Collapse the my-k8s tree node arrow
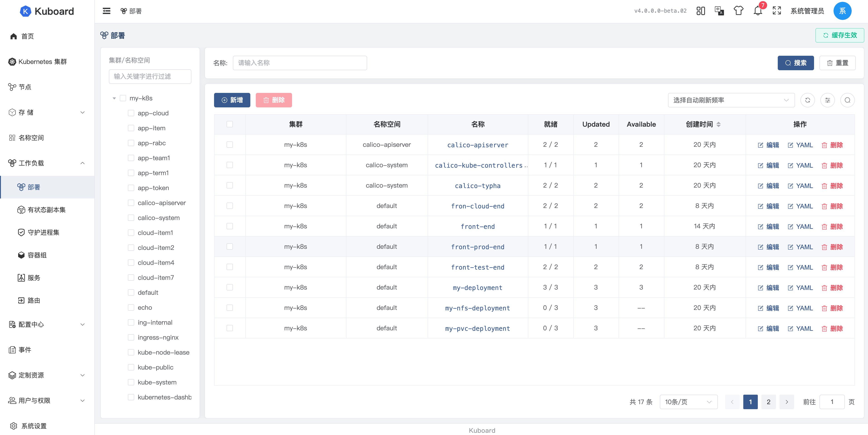Screen dimensions: 868x435 [114, 98]
